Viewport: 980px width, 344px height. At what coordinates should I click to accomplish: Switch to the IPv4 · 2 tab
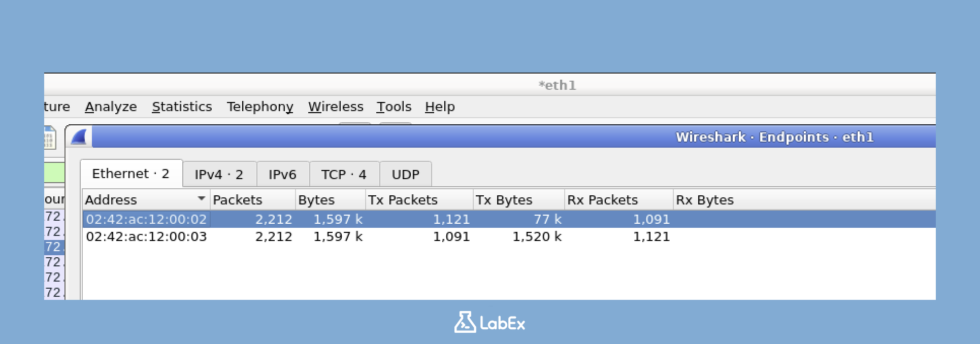[219, 174]
